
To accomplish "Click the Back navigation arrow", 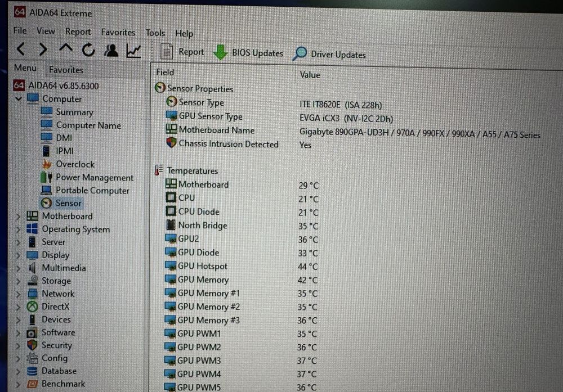I will (x=21, y=48).
